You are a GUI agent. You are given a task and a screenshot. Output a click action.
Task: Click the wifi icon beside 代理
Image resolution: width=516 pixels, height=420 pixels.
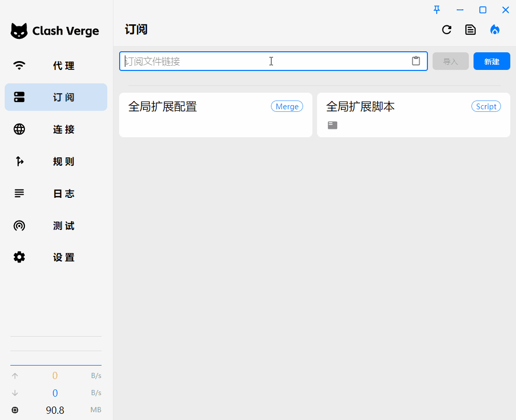19,65
